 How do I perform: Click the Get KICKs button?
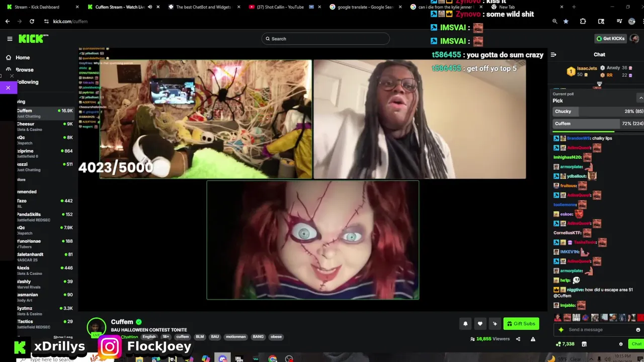pos(610,39)
